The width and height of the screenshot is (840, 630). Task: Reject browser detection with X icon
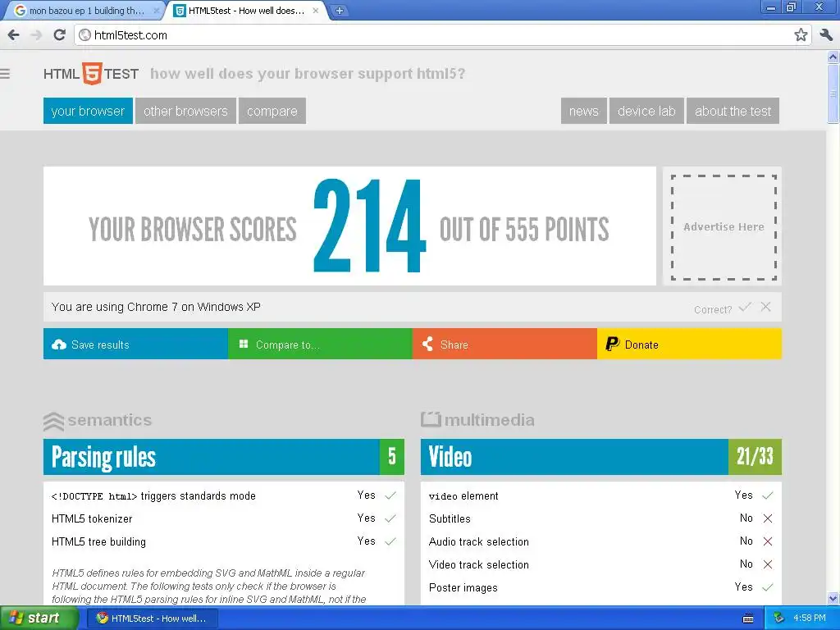click(766, 307)
